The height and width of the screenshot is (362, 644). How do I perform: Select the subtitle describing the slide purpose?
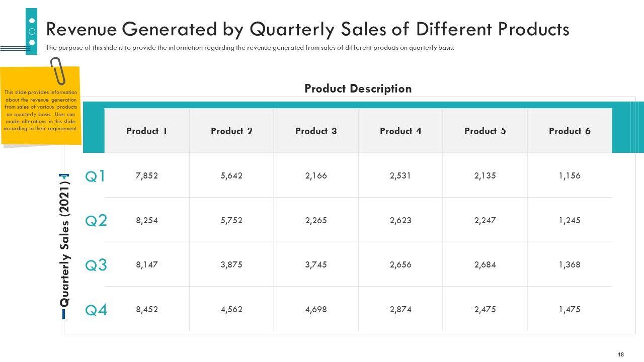click(x=250, y=48)
